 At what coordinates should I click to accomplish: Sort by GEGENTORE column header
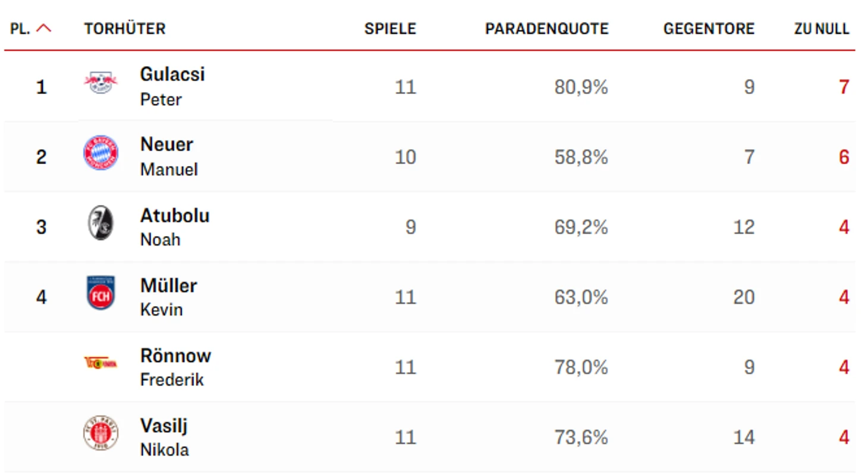point(709,29)
